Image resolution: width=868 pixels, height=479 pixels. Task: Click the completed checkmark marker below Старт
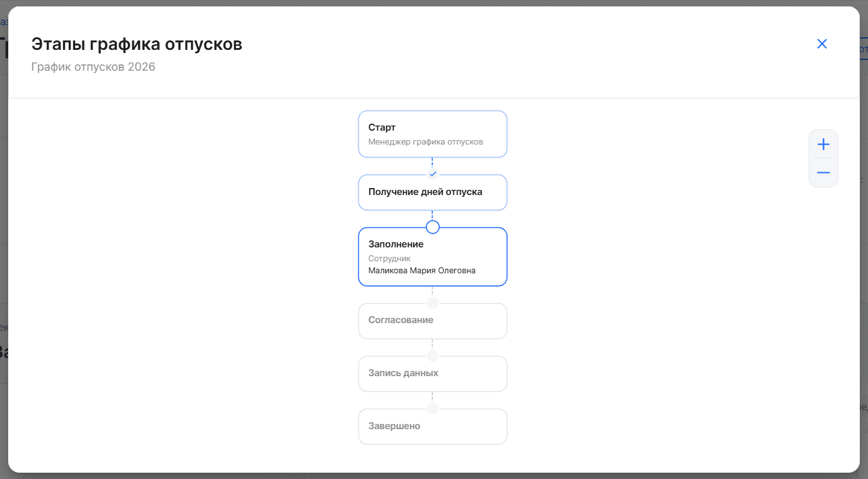point(433,174)
